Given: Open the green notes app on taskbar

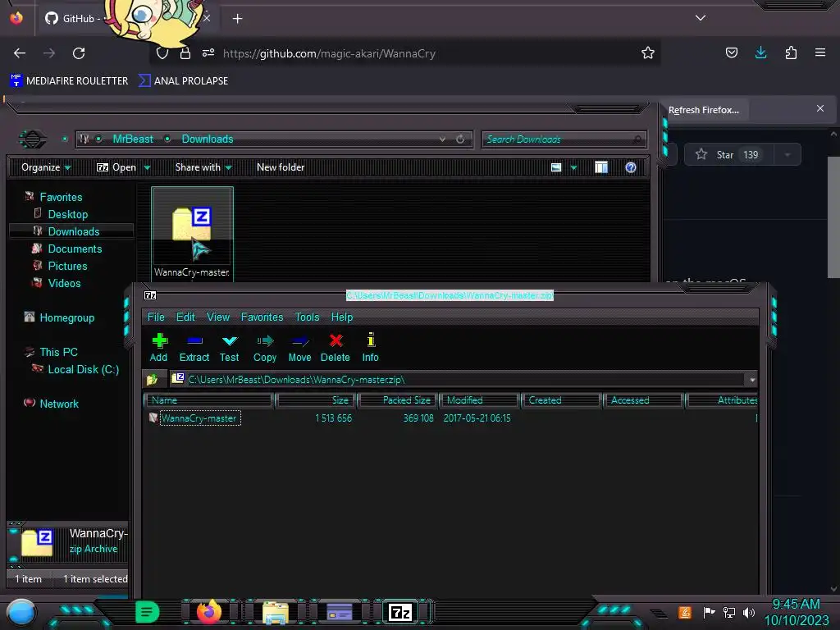Looking at the screenshot, I should point(148,611).
